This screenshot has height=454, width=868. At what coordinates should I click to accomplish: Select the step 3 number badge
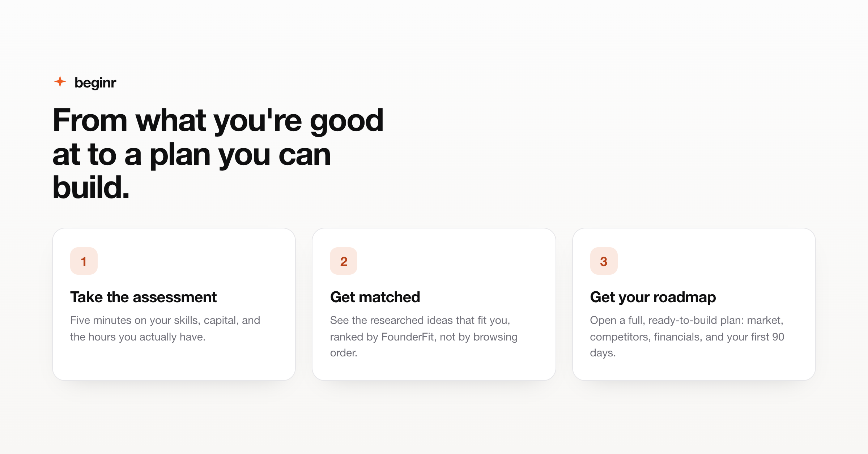(x=604, y=261)
